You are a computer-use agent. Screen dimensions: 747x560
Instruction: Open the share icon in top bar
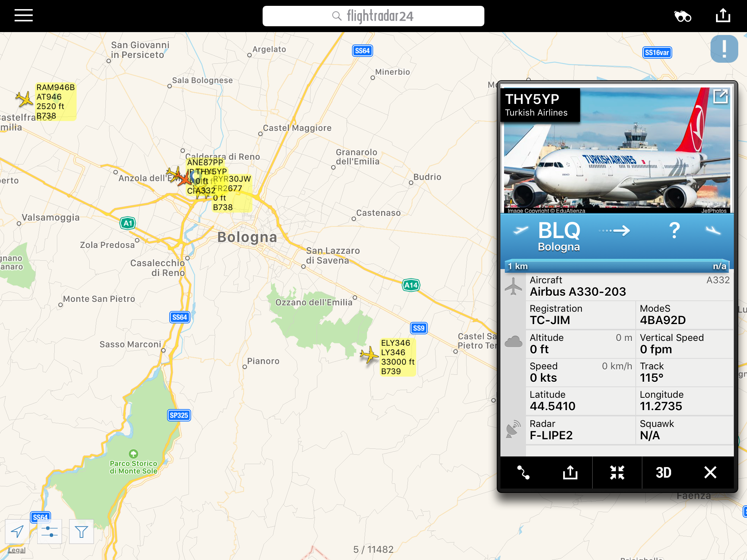[723, 16]
